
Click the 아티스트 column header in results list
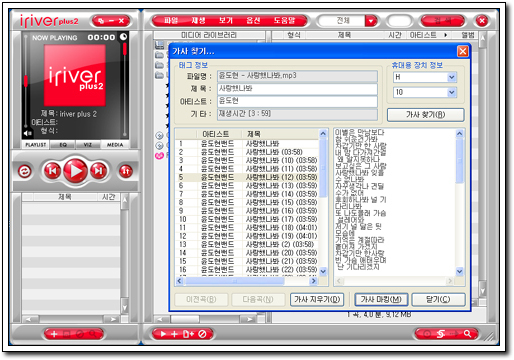coord(220,134)
